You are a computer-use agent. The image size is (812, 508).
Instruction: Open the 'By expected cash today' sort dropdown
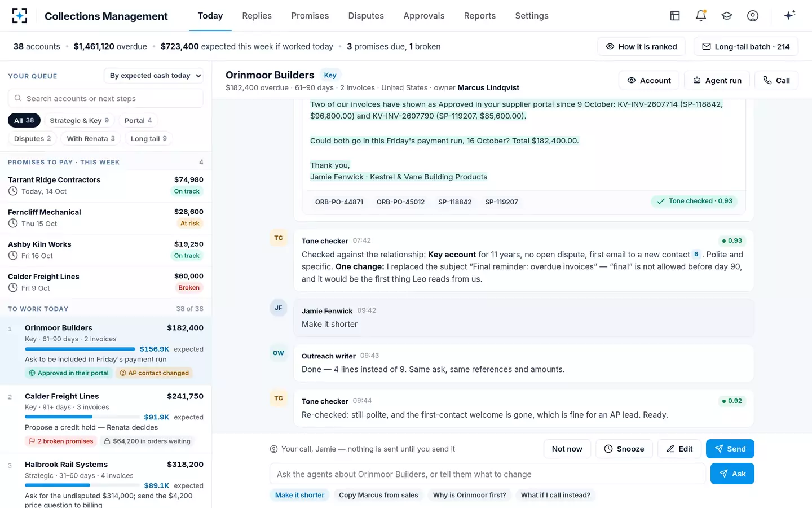pyautogui.click(x=153, y=76)
